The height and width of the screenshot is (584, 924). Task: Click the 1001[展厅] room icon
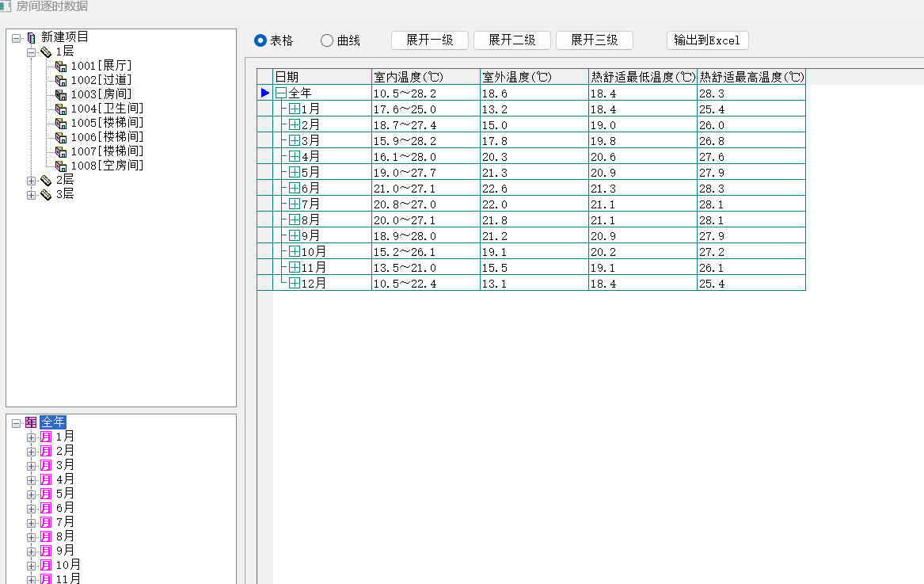tap(61, 66)
